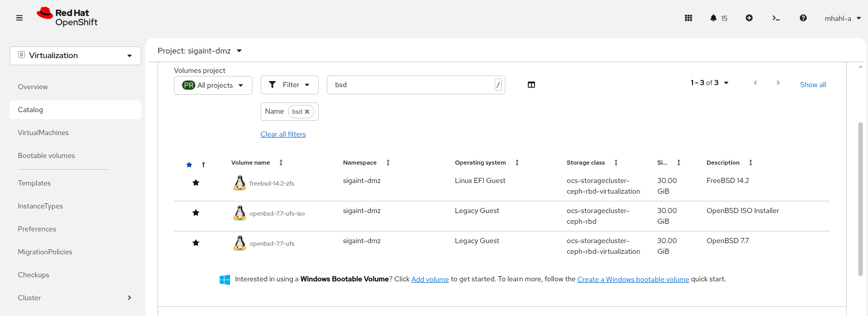Open notifications bell icon

coord(713,18)
